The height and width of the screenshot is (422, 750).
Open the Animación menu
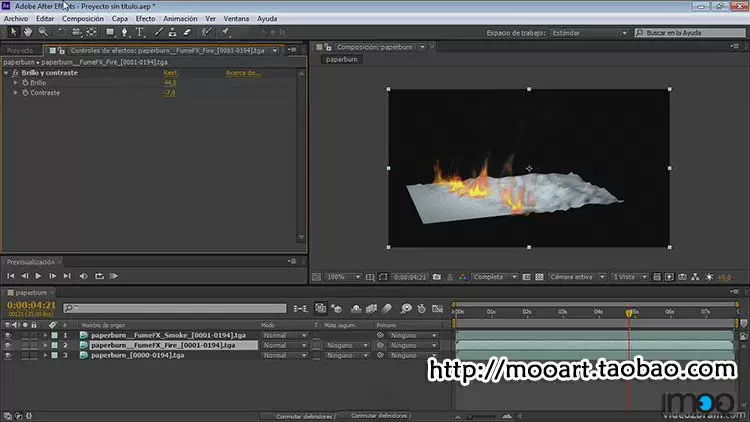pos(180,19)
